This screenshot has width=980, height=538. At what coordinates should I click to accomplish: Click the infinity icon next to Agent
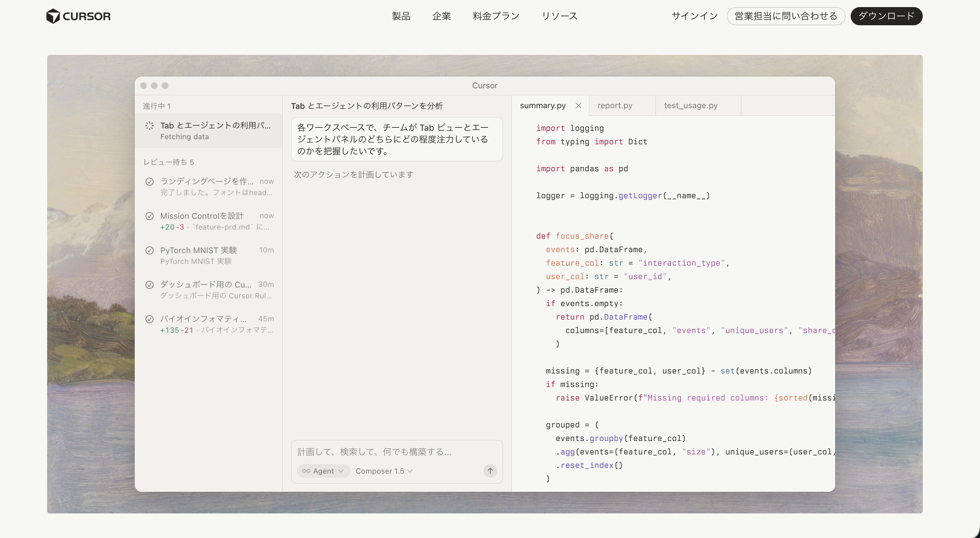pos(307,471)
